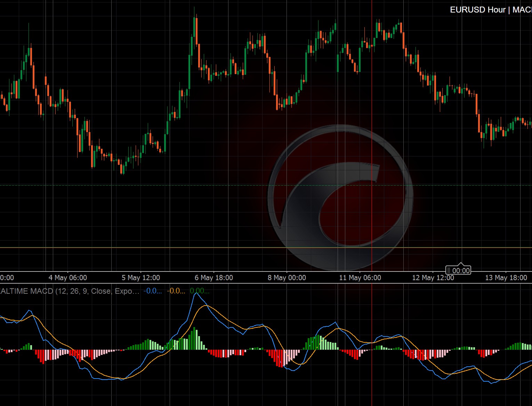532x406 pixels.
Task: Click the MACD (12, 26, 9, Close) indicator label
Action: point(70,291)
